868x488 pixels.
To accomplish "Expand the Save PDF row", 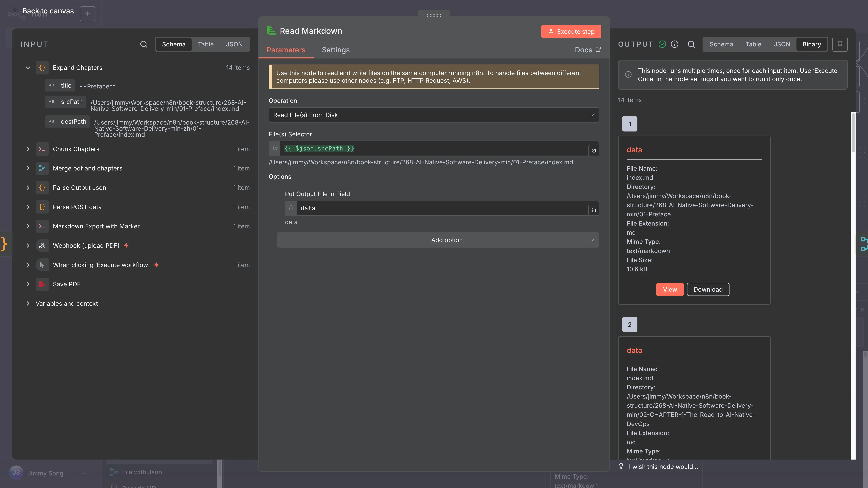I will [28, 284].
